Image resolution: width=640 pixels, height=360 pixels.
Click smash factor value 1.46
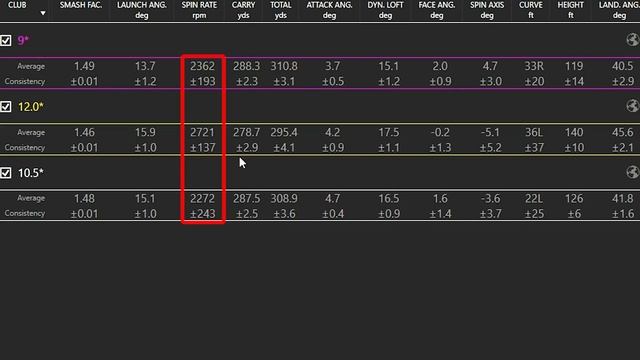click(x=84, y=132)
